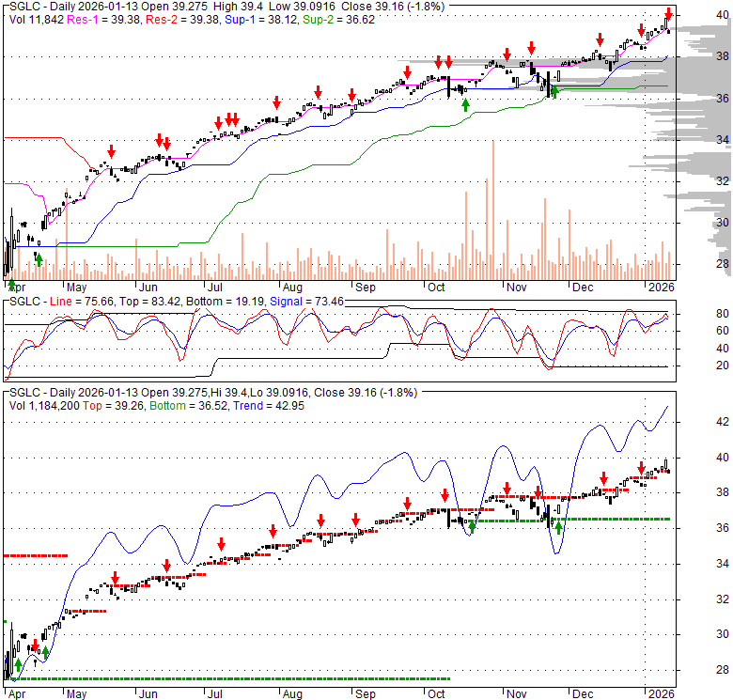Click the 42 price label on bottom chart axis

pos(723,422)
